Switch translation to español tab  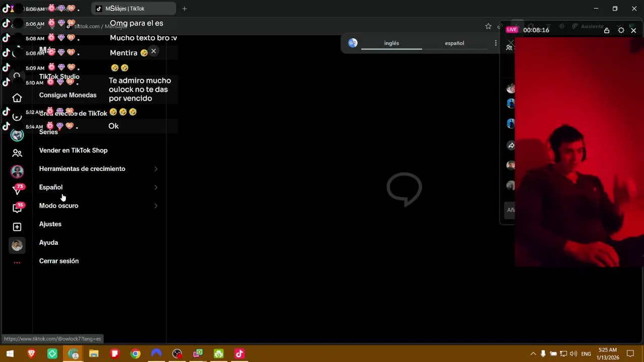point(454,43)
